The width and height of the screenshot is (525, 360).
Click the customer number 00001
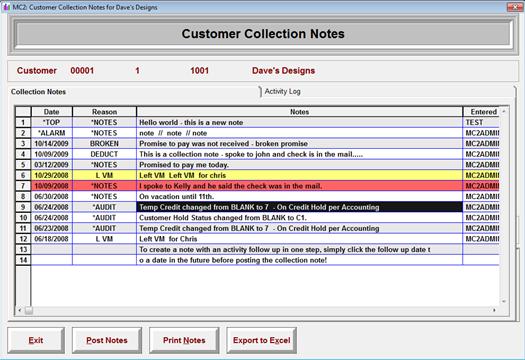[x=82, y=71]
